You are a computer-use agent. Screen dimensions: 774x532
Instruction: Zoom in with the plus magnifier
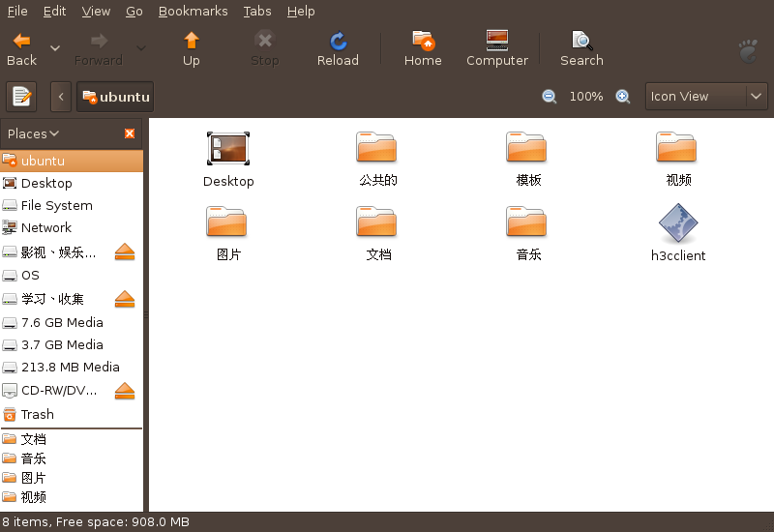pyautogui.click(x=623, y=96)
